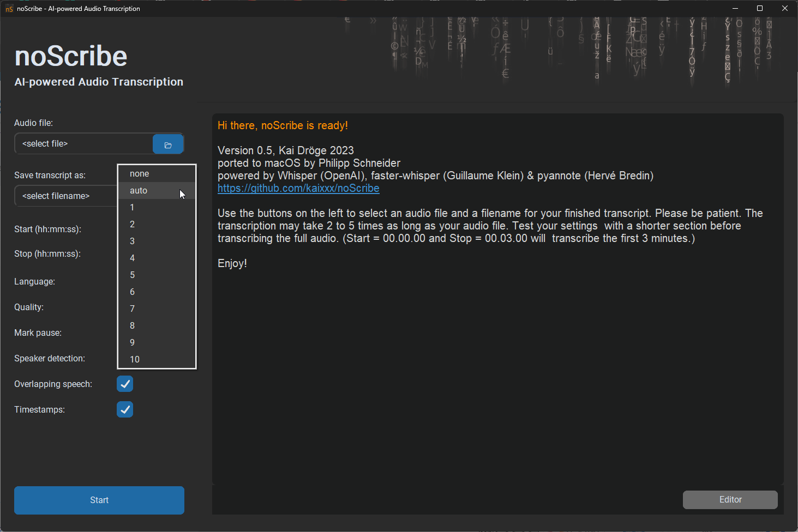Disable the Timestamps checkbox
The image size is (798, 532).
pyautogui.click(x=125, y=410)
